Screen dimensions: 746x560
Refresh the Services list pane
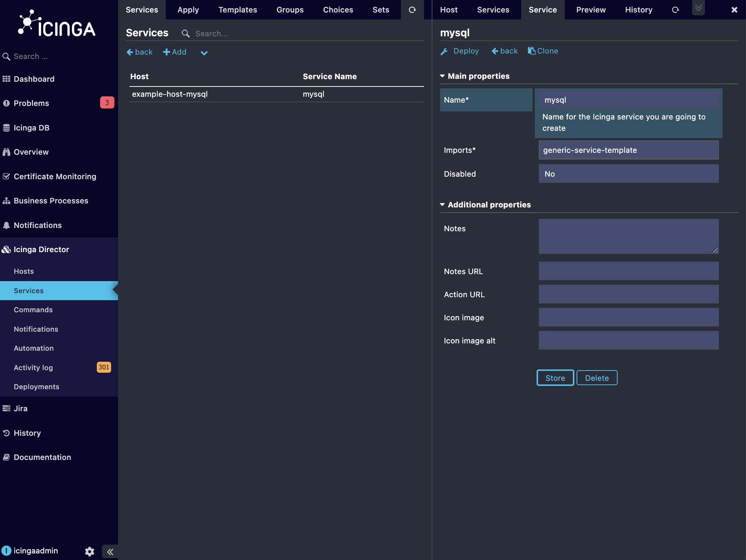click(412, 10)
